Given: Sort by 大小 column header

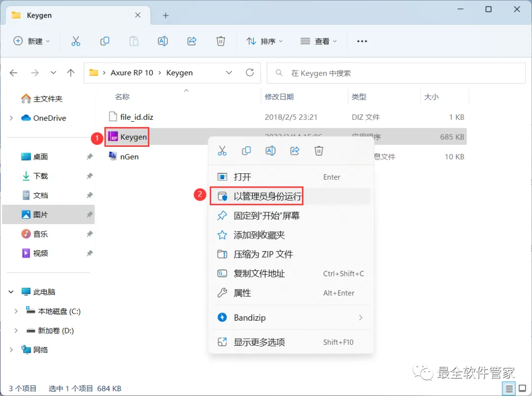Looking at the screenshot, I should pos(431,97).
